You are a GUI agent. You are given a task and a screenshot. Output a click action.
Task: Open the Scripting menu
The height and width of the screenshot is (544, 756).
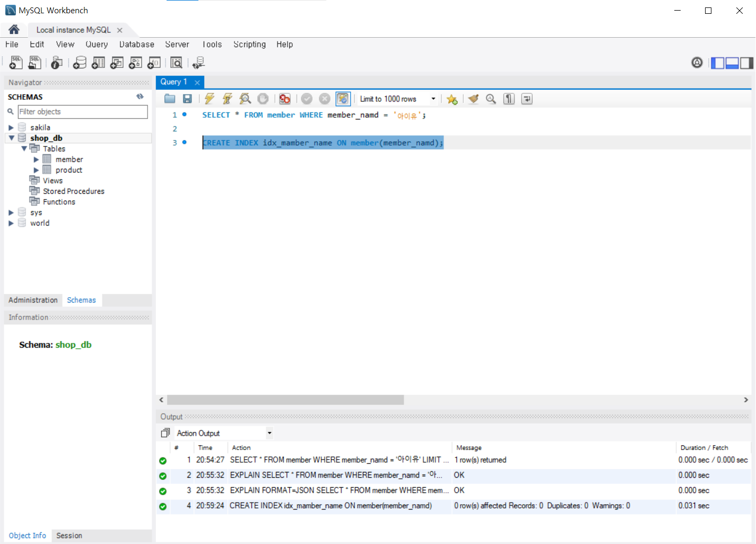coord(249,44)
